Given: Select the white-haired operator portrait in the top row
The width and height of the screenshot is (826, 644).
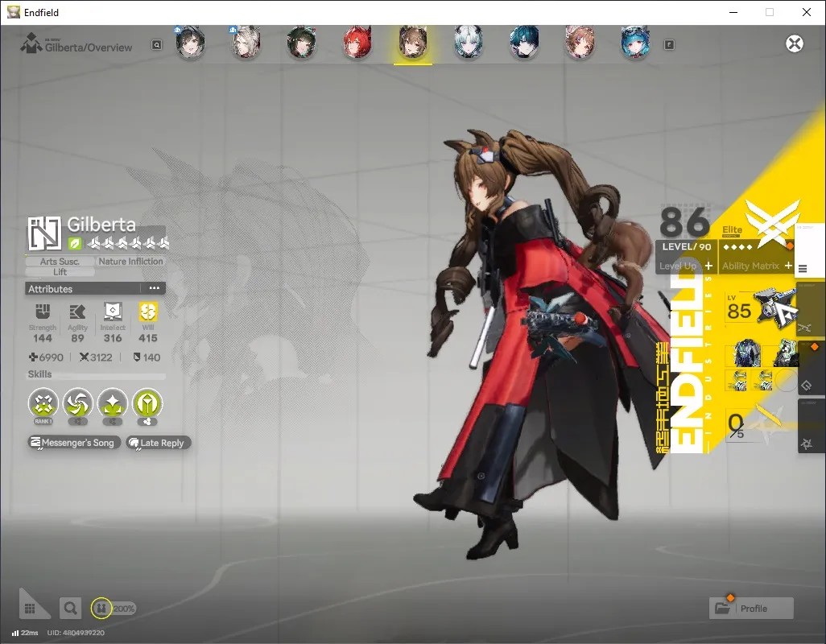Looking at the screenshot, I should 246,43.
